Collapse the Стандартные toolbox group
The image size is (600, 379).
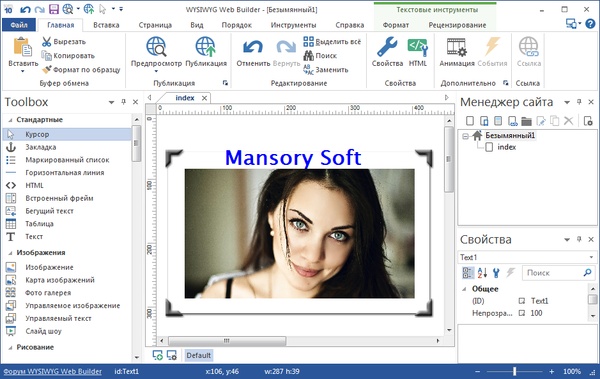[10, 120]
